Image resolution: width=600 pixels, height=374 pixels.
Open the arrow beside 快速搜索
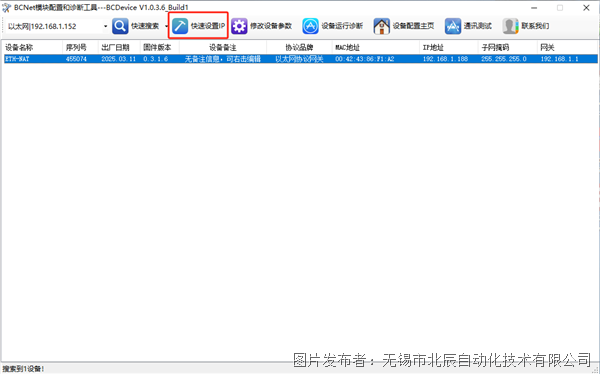tap(166, 26)
